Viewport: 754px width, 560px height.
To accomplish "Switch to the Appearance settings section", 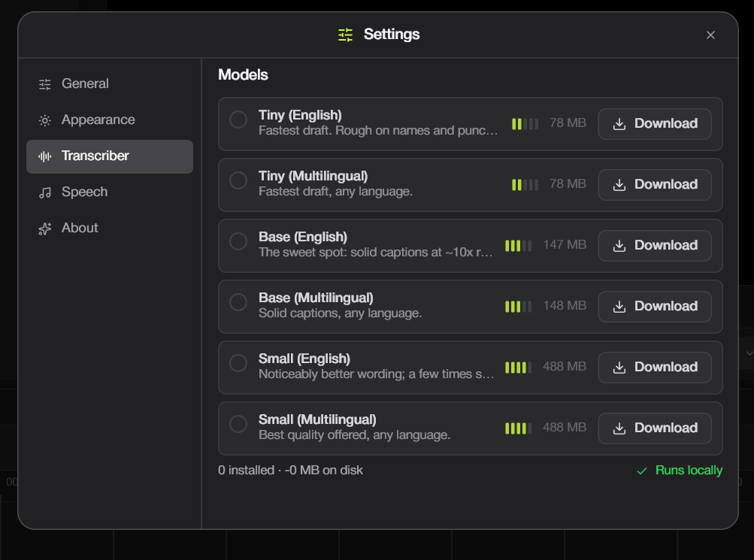I will [x=110, y=120].
